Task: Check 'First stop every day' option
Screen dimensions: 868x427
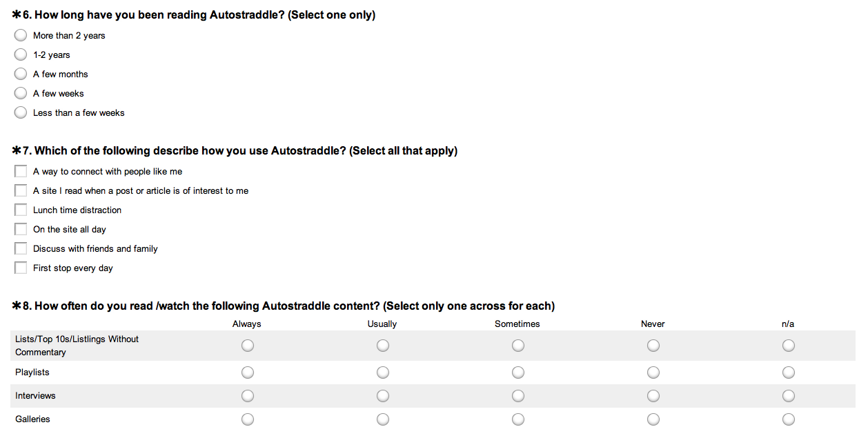Action: tap(21, 268)
